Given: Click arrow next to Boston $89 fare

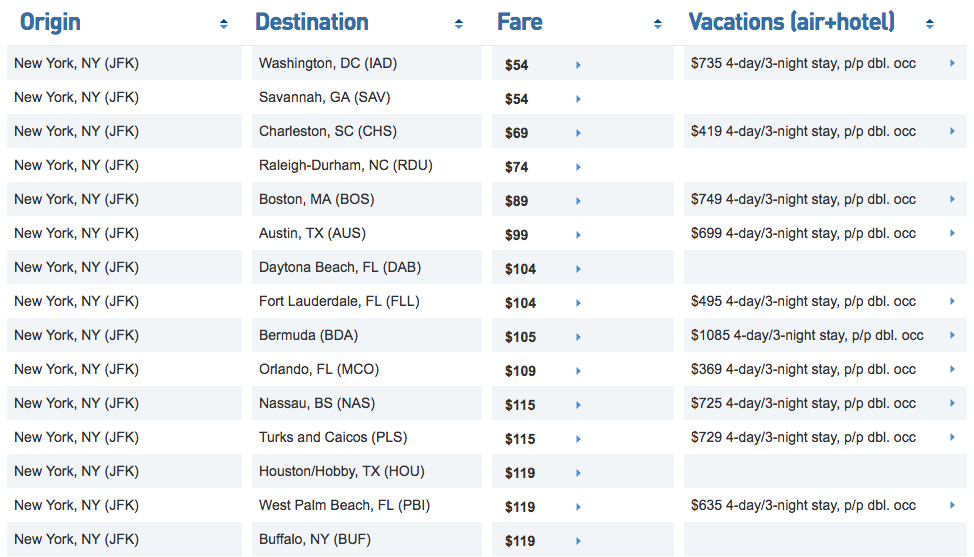Looking at the screenshot, I should click(578, 201).
